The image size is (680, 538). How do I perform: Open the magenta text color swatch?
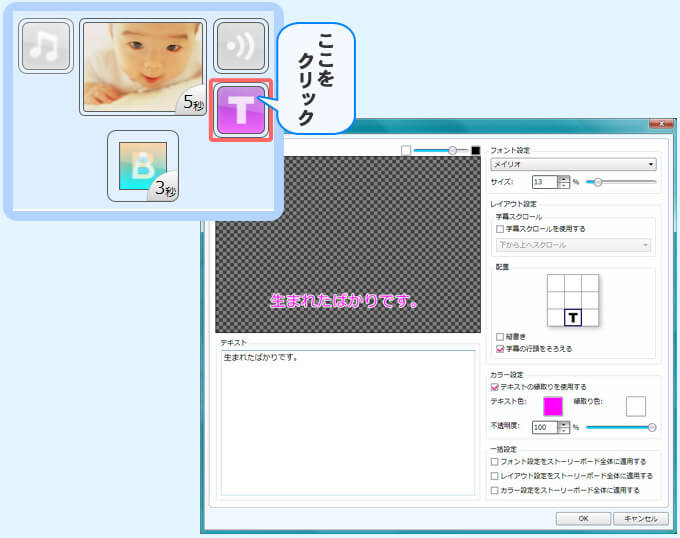(553, 406)
